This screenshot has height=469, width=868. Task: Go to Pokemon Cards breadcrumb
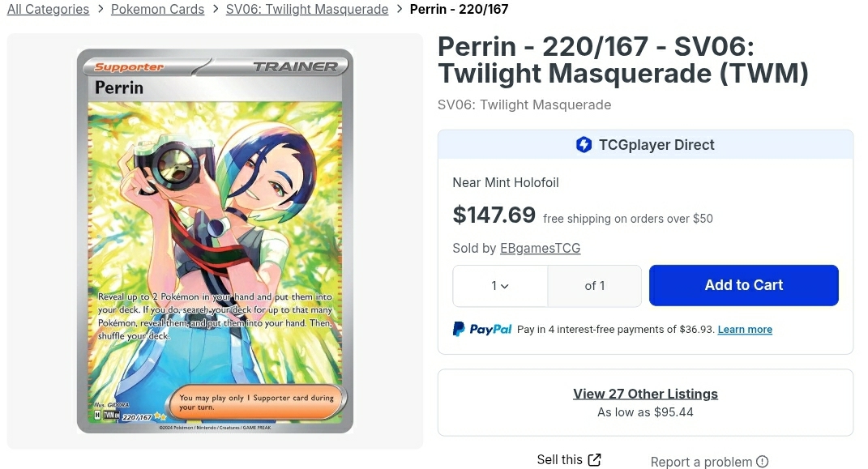coord(158,10)
